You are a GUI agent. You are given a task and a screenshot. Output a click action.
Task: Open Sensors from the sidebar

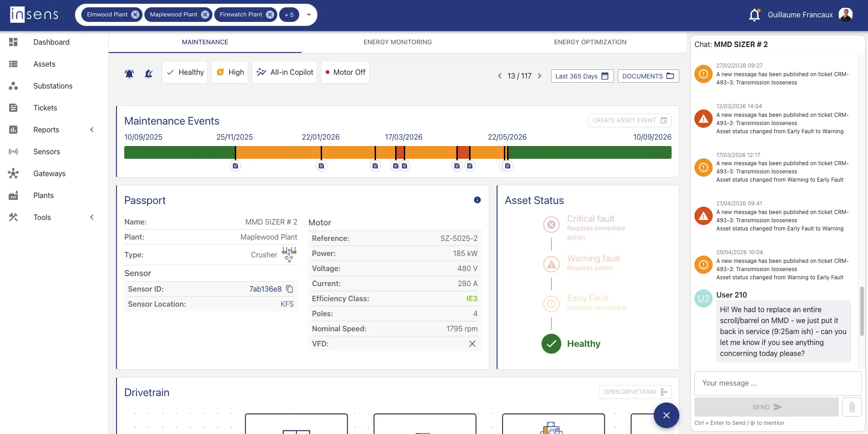pos(47,152)
